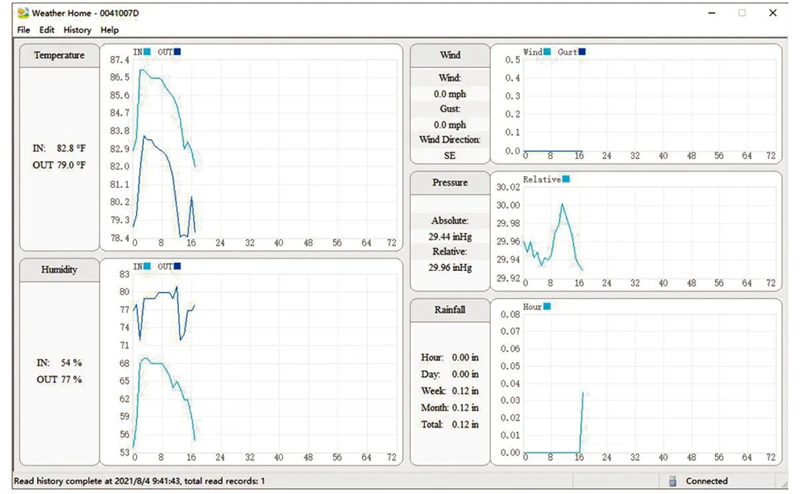Click the Absolute: pressure label
Viewport: 800px width, 494px height.
click(450, 221)
